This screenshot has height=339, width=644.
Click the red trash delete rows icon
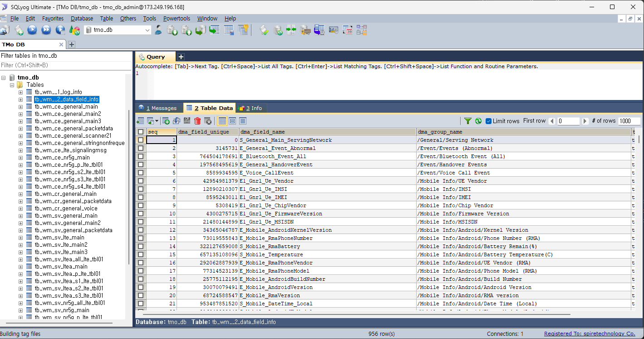pyautogui.click(x=197, y=121)
